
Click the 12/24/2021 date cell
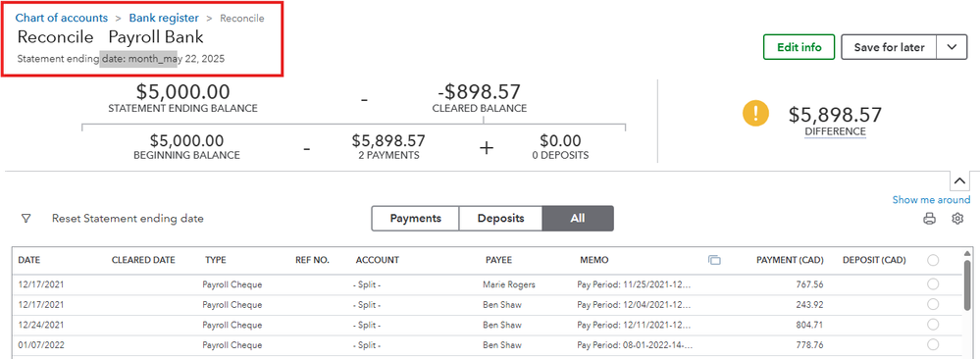[40, 325]
